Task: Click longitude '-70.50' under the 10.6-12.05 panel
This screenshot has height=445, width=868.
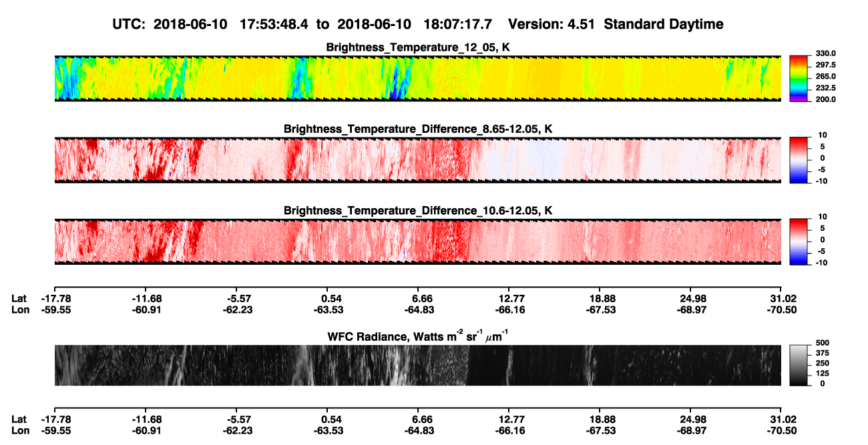Action: click(x=783, y=310)
